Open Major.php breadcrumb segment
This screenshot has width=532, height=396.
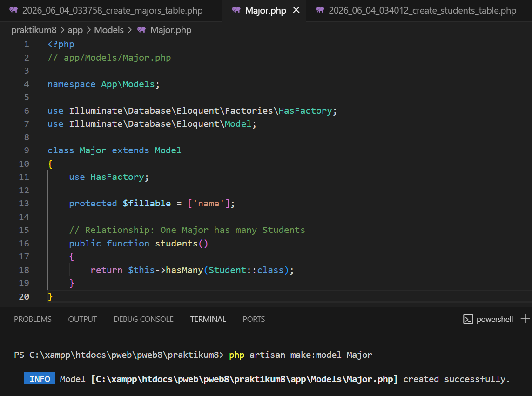tap(171, 30)
